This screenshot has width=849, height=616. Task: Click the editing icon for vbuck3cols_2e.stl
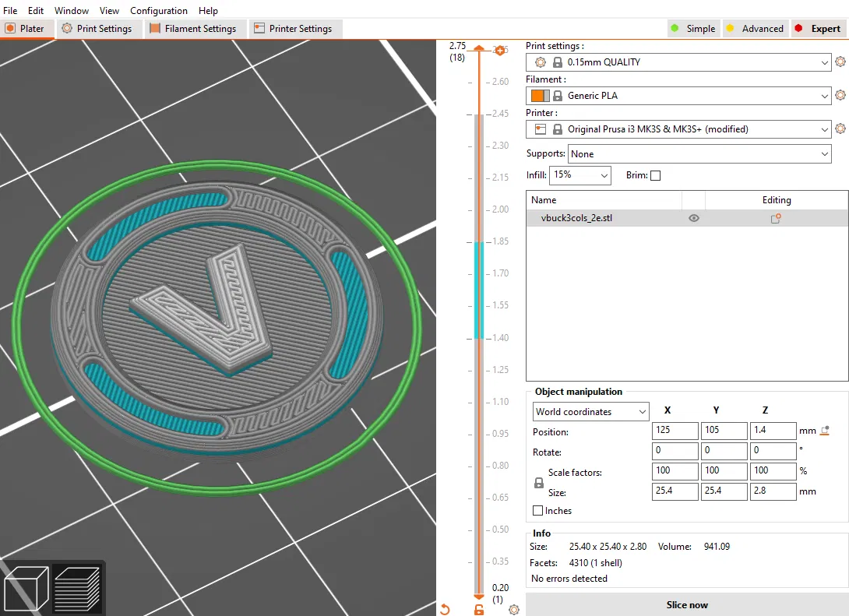click(776, 218)
